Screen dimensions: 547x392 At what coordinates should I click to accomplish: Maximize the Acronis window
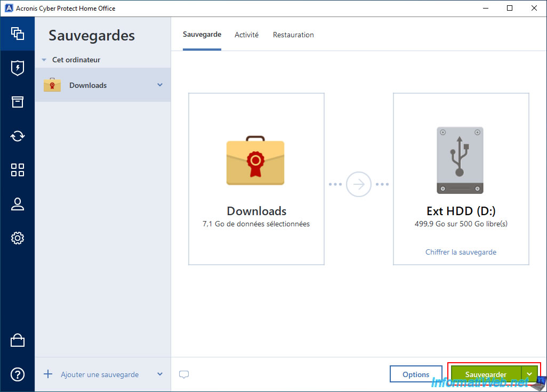point(510,8)
